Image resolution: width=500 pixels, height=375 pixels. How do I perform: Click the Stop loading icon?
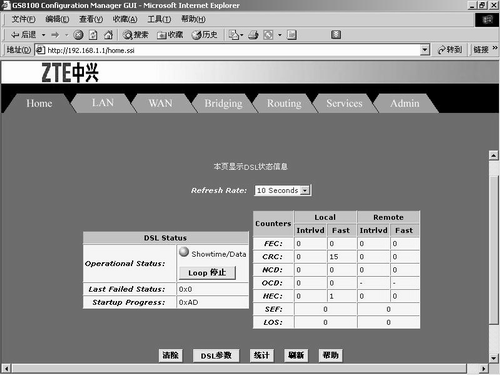pos(78,35)
